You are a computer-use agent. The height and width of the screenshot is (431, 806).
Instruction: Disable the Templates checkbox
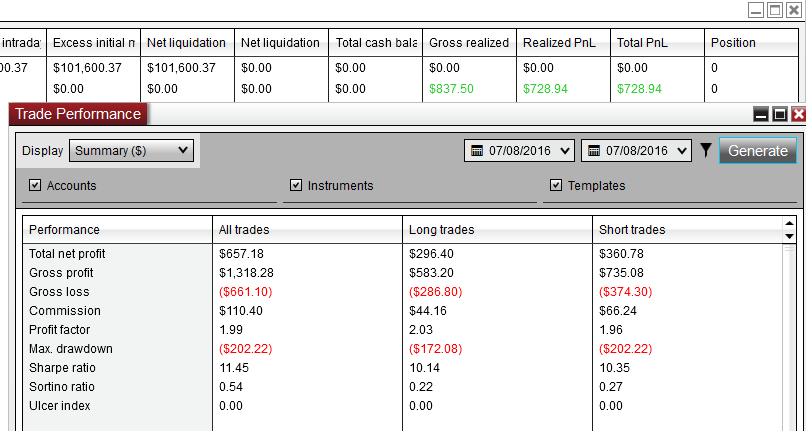[556, 185]
